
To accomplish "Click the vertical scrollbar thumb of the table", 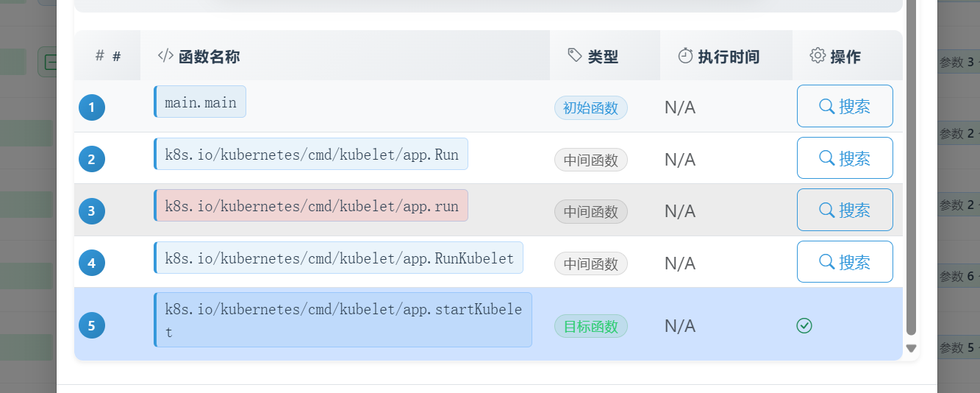I will point(912,168).
